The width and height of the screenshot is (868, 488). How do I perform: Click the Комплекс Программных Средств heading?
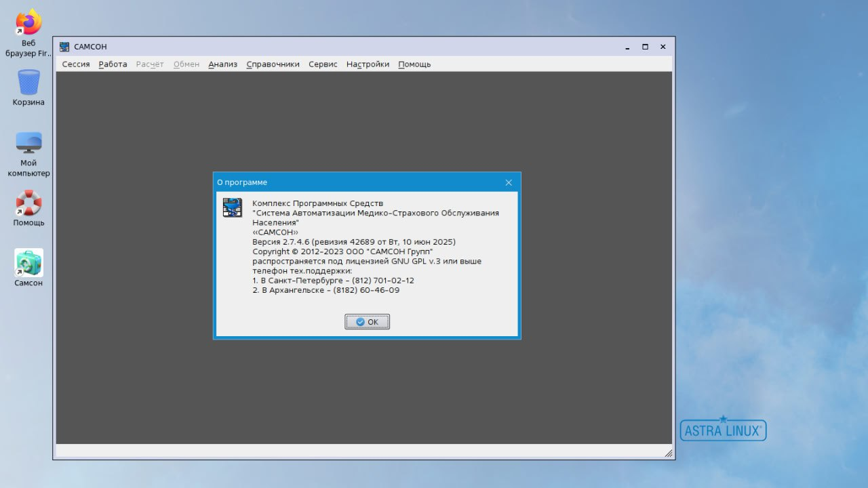(317, 203)
